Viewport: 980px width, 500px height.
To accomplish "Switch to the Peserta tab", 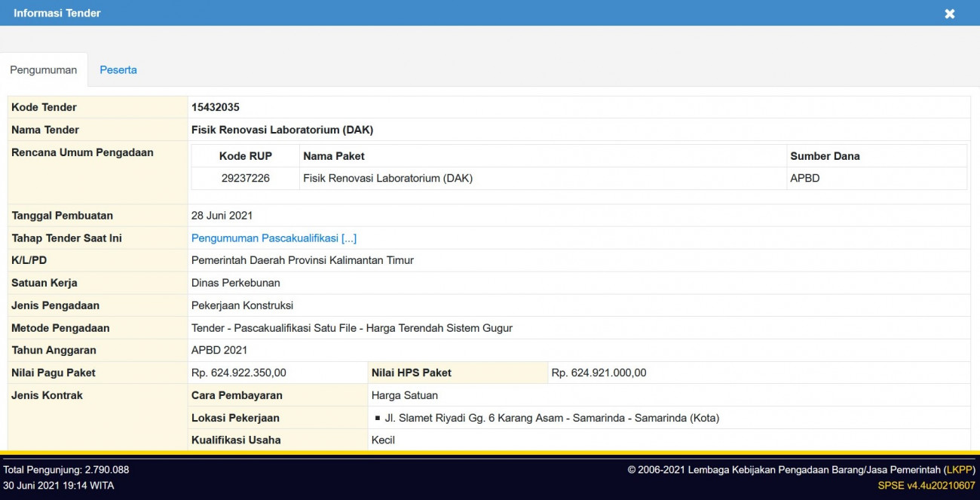I will point(118,69).
